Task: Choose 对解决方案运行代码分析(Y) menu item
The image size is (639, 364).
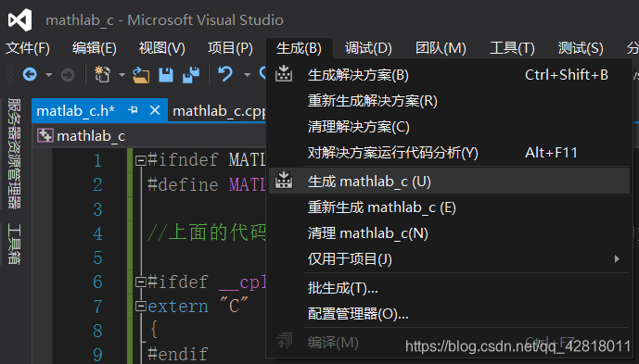Action: point(449,153)
